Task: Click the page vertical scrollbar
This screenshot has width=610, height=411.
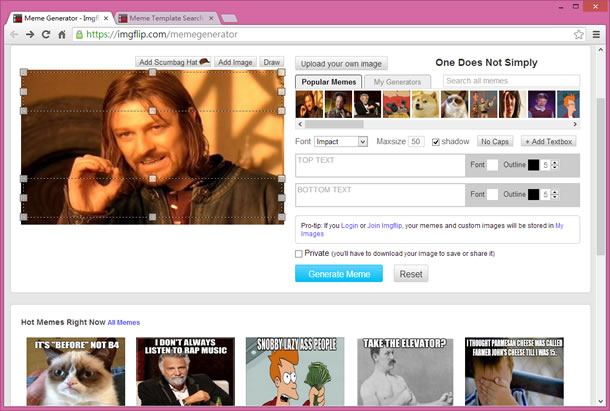Action: click(x=600, y=175)
